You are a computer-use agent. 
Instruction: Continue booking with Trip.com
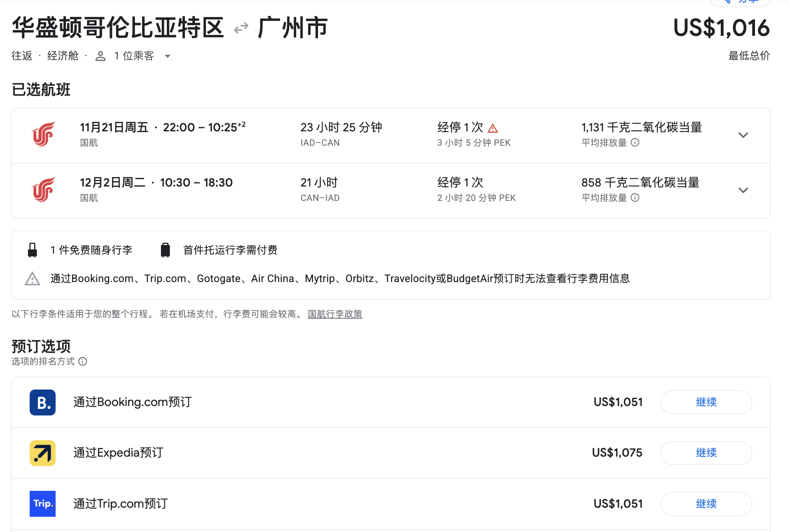point(706,504)
